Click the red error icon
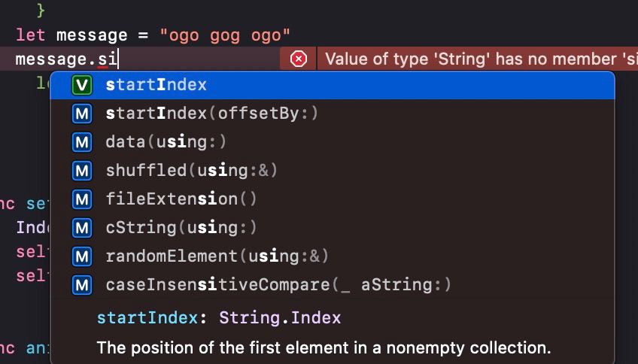This screenshot has height=364, width=638. click(299, 59)
